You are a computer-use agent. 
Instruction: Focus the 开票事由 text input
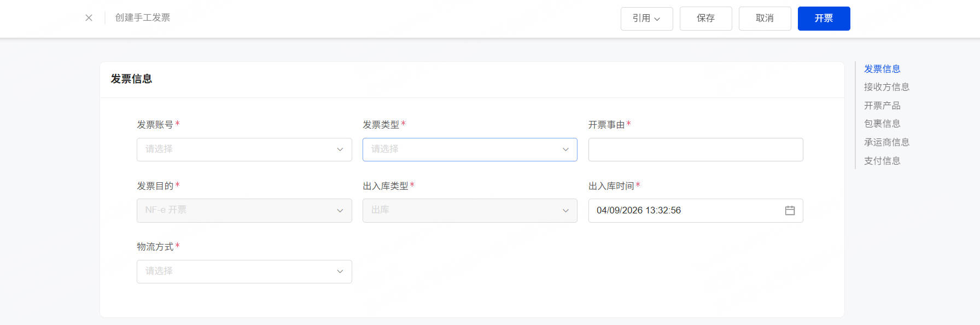pos(696,149)
